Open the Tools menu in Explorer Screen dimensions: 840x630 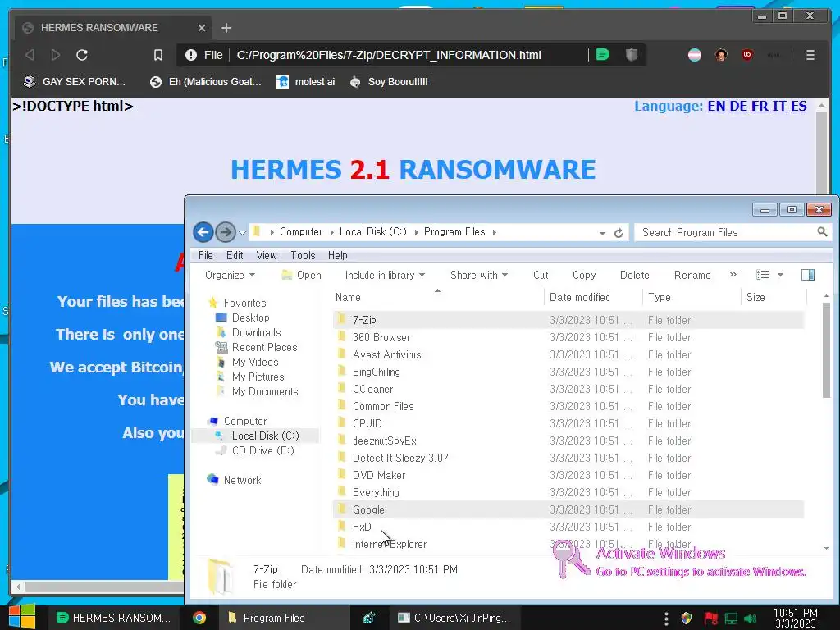click(x=303, y=255)
